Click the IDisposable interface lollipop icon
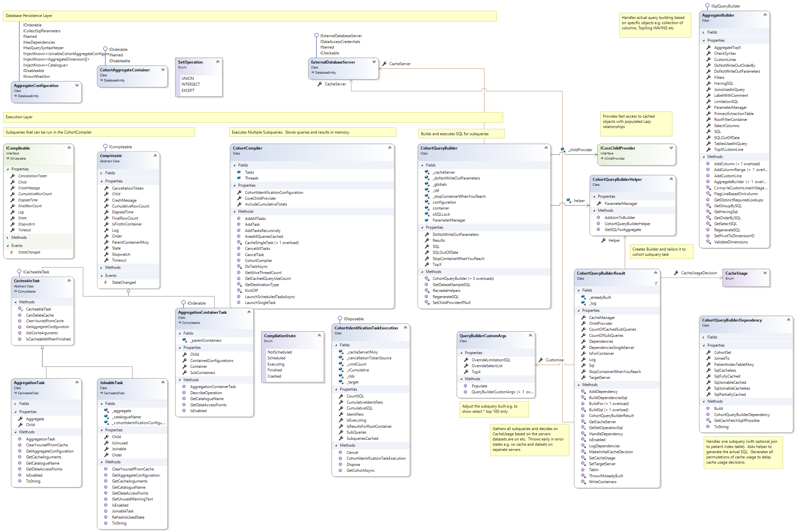 (340, 318)
